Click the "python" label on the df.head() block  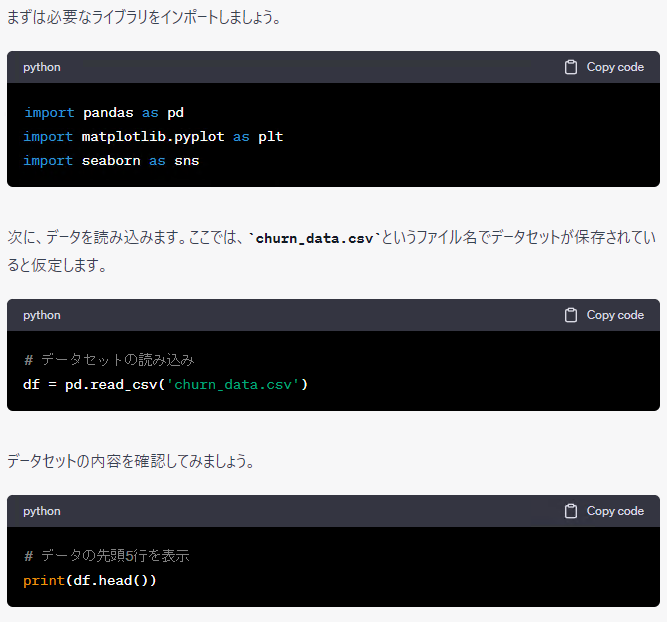(42, 511)
